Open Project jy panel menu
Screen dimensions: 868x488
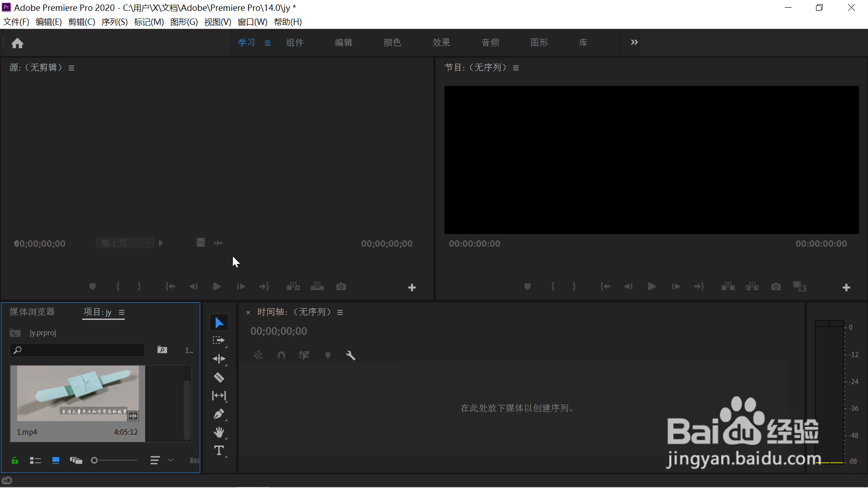point(122,312)
